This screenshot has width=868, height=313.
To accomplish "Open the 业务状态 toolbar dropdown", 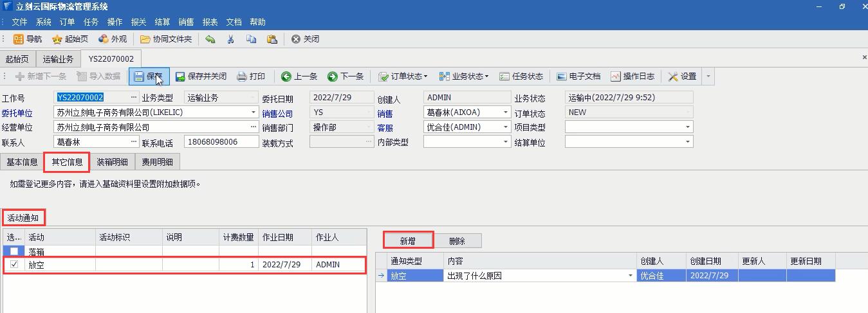I will [464, 76].
